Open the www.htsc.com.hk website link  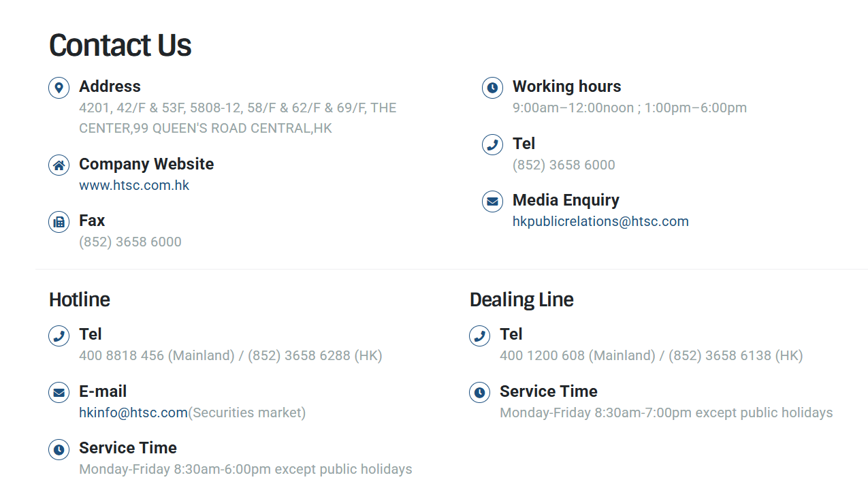[134, 185]
